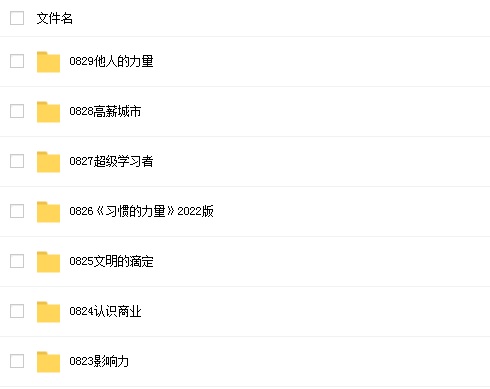Open the 0825文明的滴定 folder icon

(48, 262)
